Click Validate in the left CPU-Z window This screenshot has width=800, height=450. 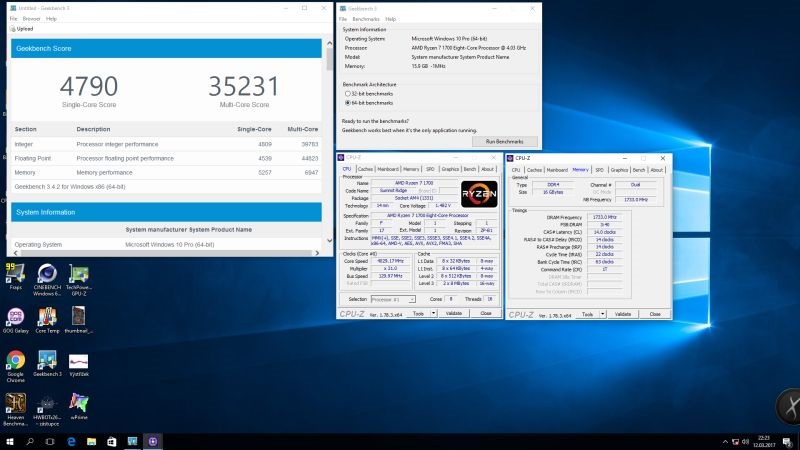[x=454, y=313]
